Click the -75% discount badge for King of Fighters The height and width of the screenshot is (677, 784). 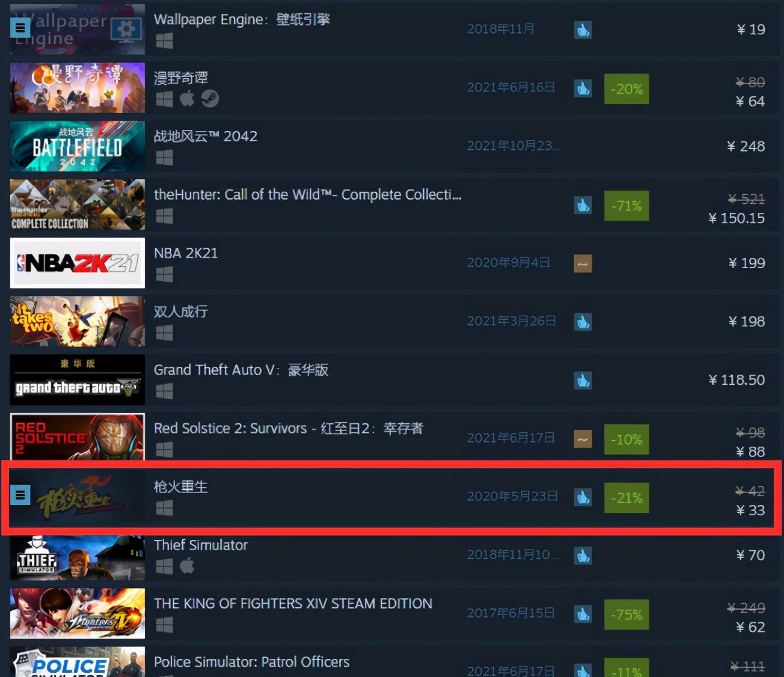(626, 614)
